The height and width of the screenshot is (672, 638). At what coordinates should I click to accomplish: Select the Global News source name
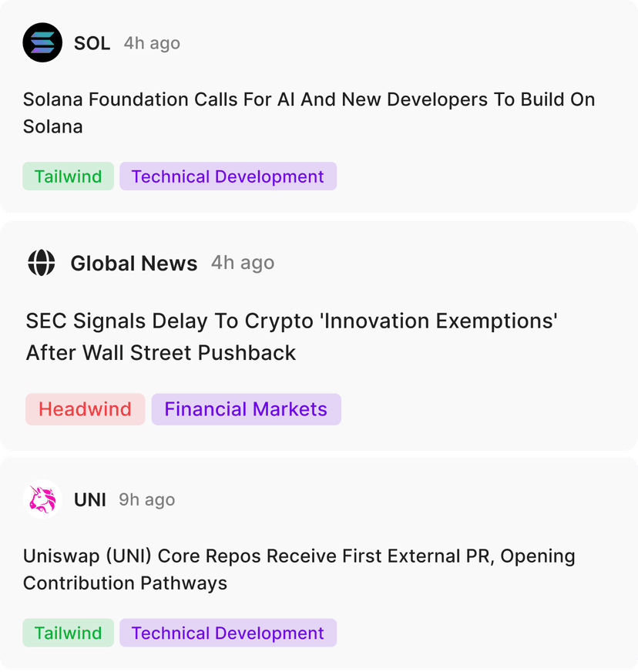click(134, 264)
